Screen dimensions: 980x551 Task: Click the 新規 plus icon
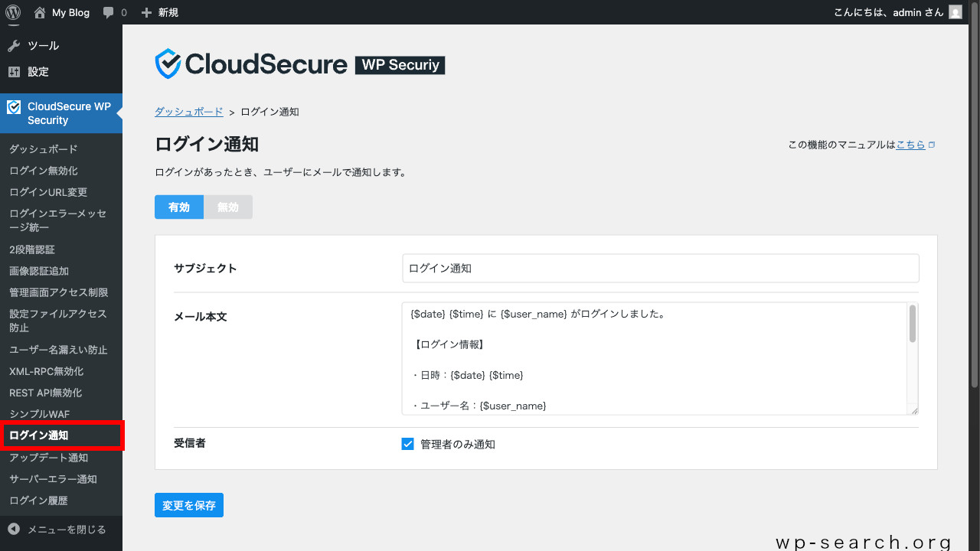[x=145, y=11]
